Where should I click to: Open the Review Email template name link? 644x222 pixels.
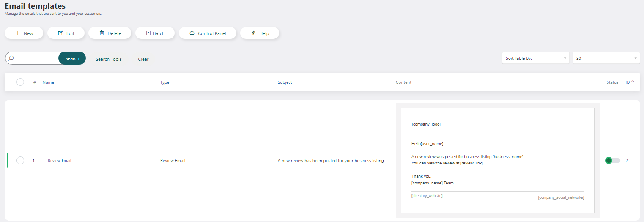(x=60, y=161)
